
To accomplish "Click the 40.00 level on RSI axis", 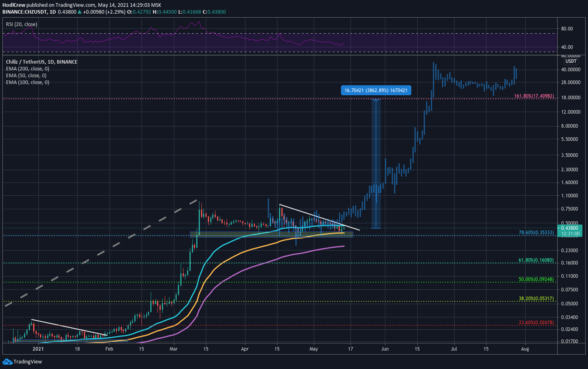I will pyautogui.click(x=567, y=47).
